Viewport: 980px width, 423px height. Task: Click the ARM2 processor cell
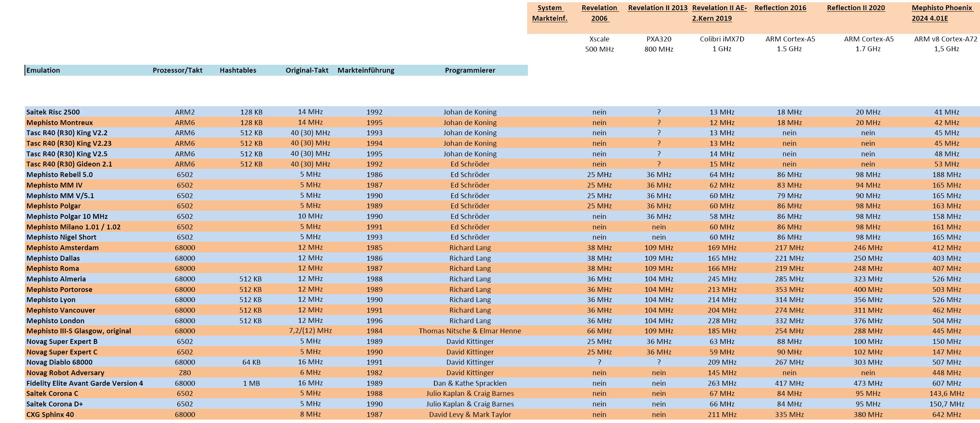coord(185,112)
